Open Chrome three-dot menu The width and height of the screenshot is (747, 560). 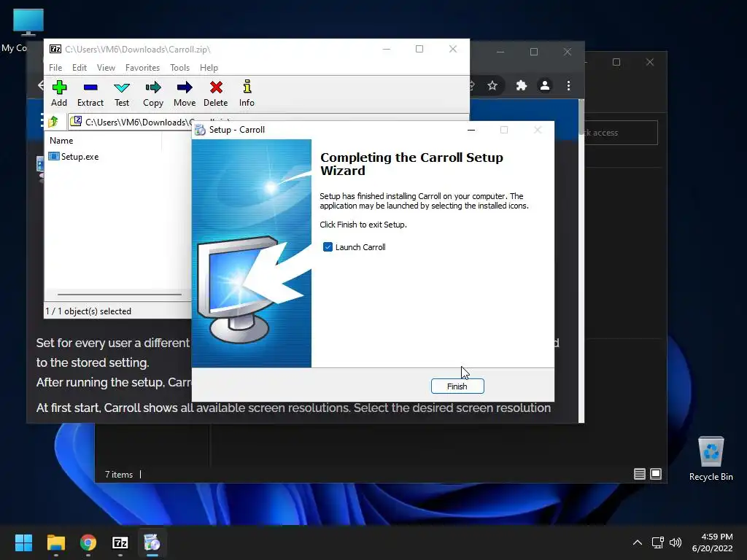(568, 86)
